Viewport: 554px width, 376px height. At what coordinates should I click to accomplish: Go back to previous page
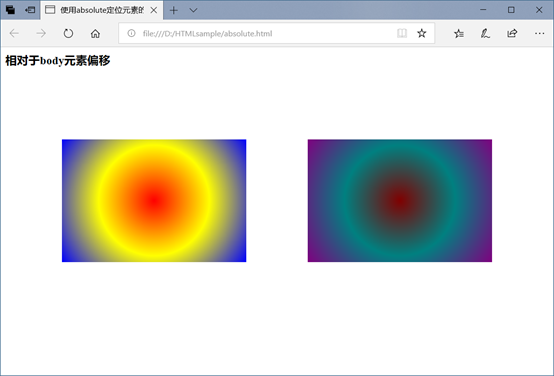click(x=14, y=34)
